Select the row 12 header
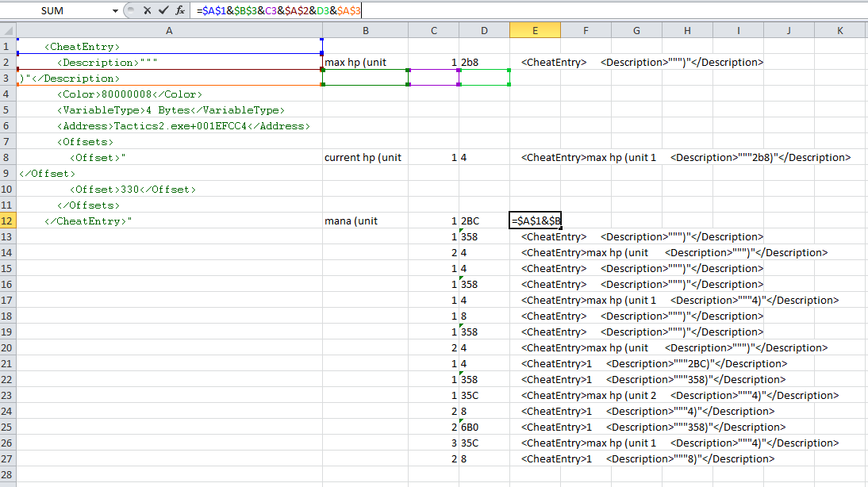 (x=8, y=220)
